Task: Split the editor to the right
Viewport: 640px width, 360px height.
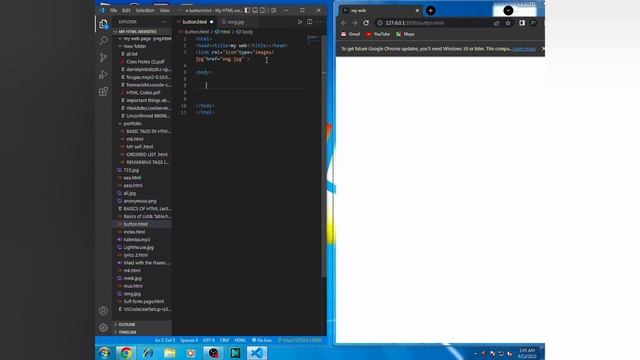Action: [309, 22]
